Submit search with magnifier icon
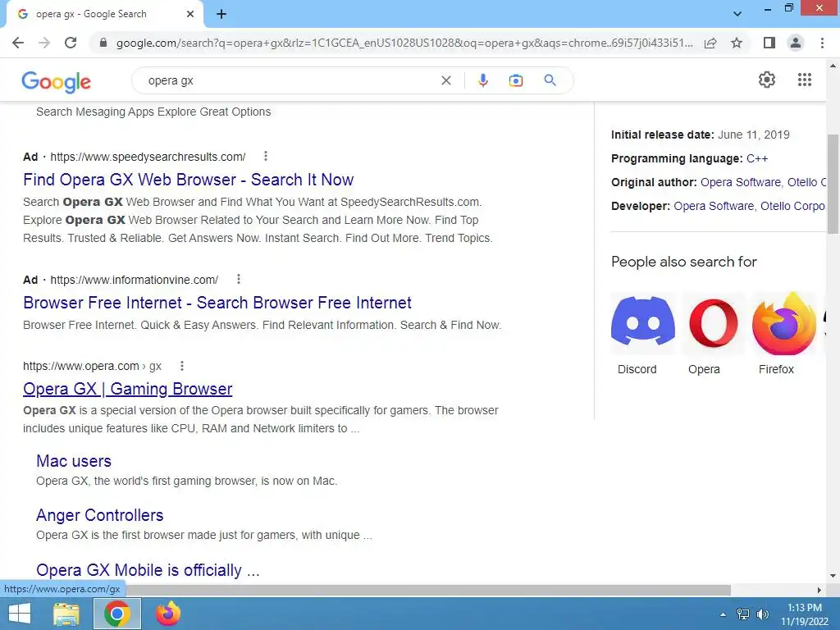 point(550,80)
